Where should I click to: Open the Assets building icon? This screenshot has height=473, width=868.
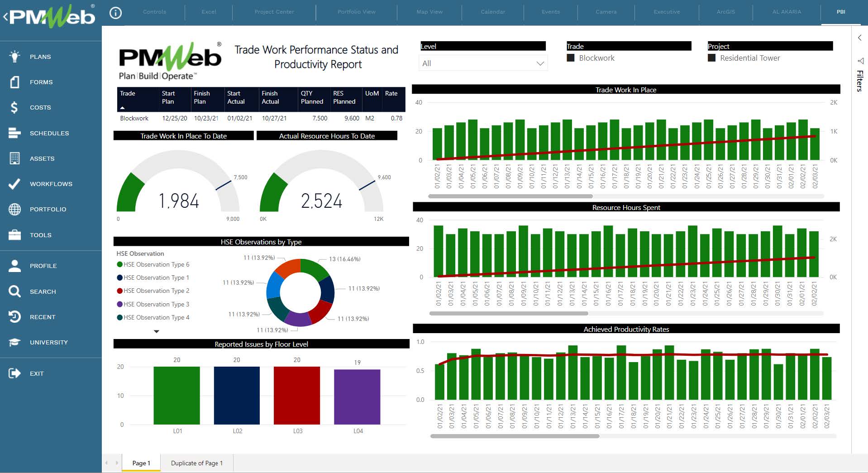point(14,158)
